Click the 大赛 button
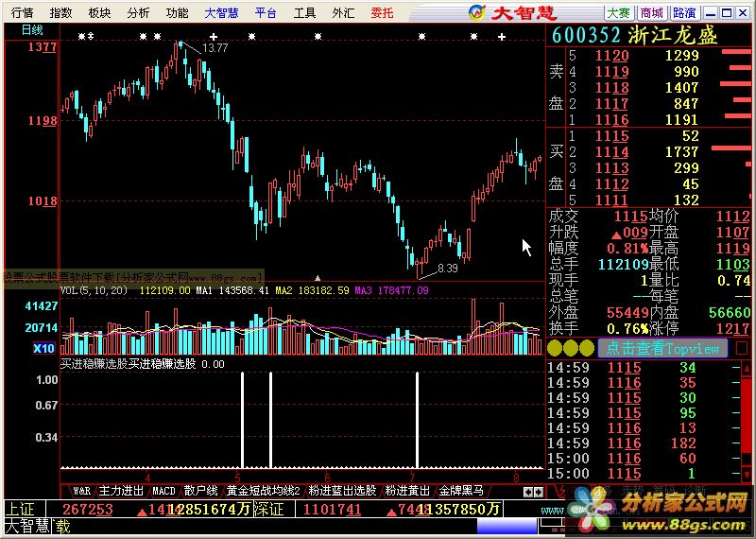 click(619, 12)
